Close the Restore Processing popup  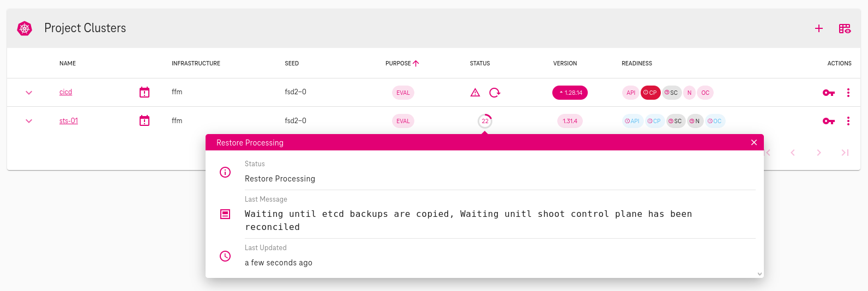coord(754,142)
